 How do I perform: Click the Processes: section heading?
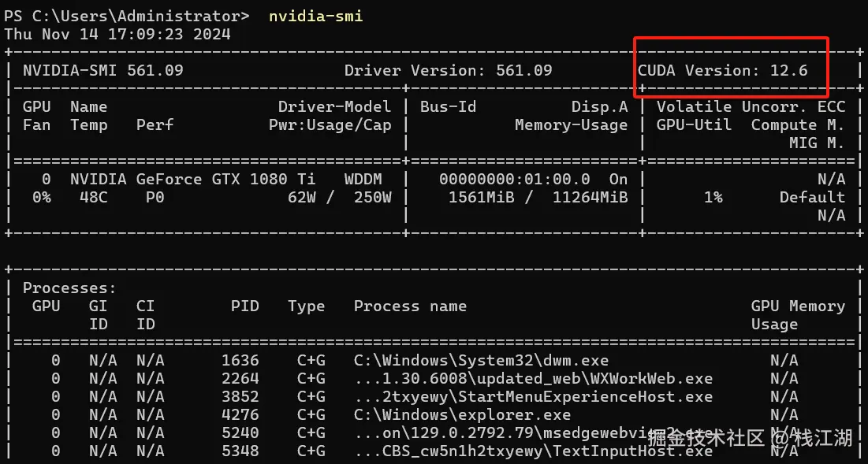click(x=69, y=288)
